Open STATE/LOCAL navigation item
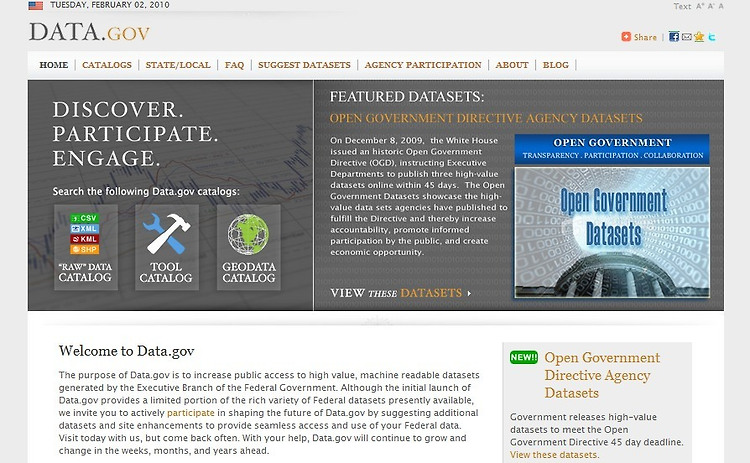 (x=178, y=65)
